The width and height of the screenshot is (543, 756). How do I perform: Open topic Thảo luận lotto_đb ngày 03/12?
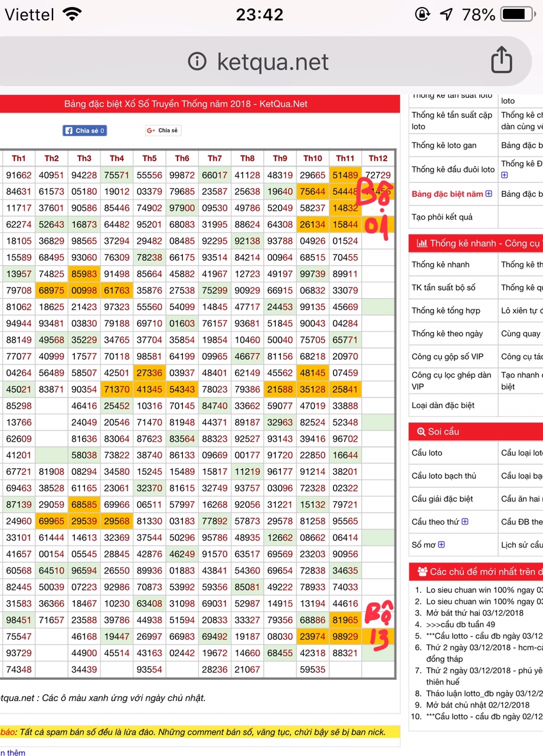coord(484,693)
